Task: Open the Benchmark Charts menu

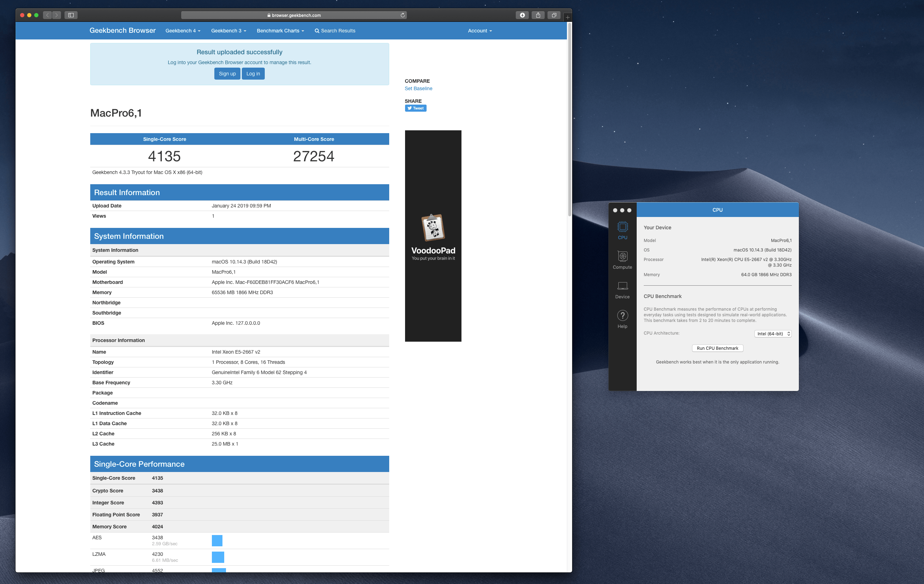Action: [280, 31]
